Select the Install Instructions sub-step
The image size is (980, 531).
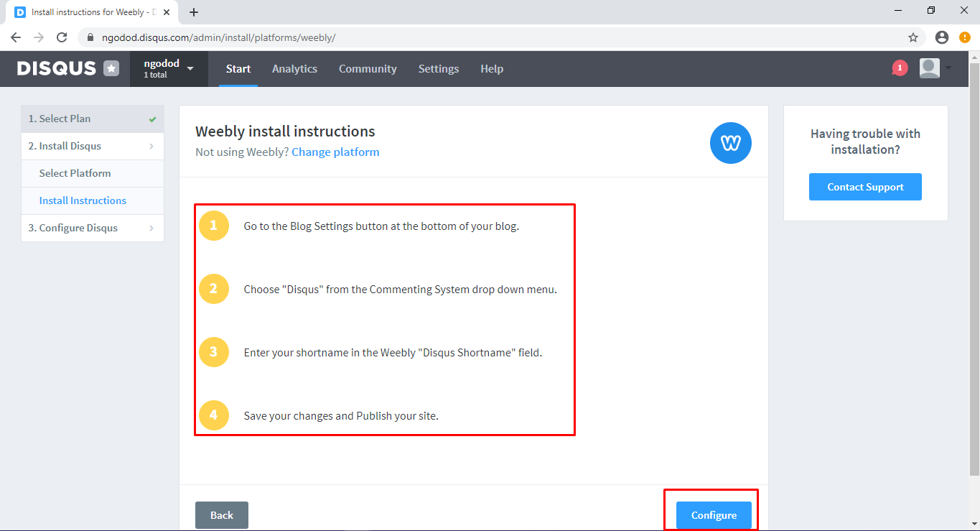(93, 200)
